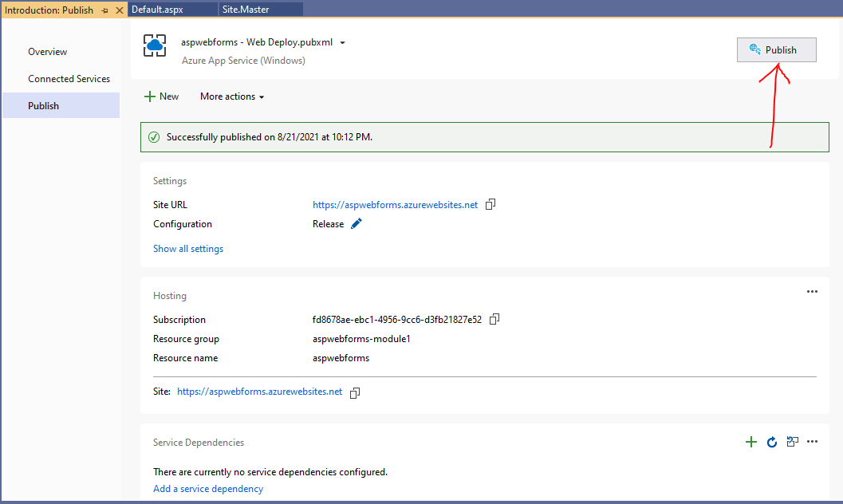Open the Overview section

coord(47,52)
